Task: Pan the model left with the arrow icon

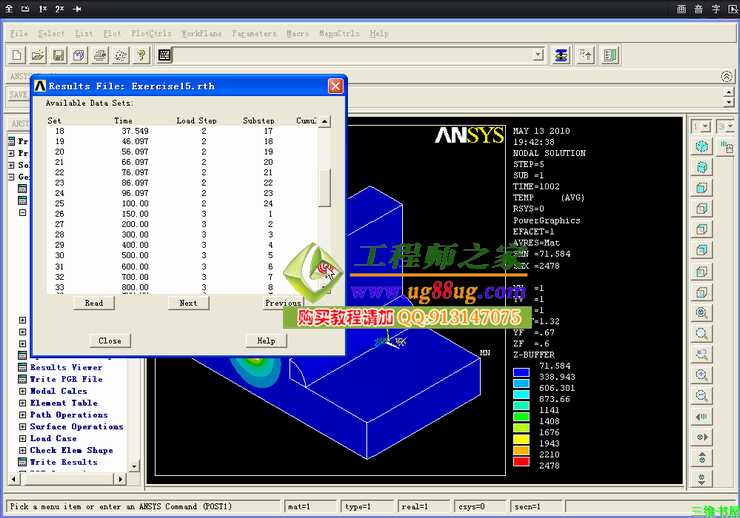Action: click(x=702, y=417)
